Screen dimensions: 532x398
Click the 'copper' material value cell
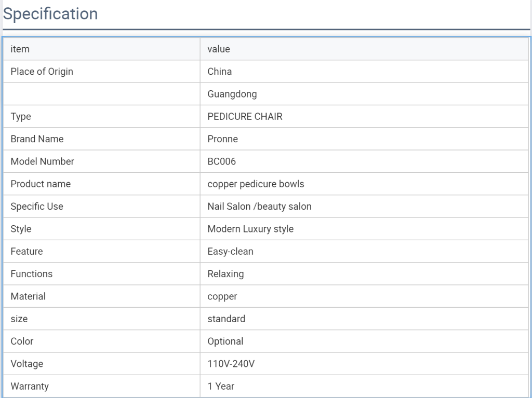tap(364, 296)
